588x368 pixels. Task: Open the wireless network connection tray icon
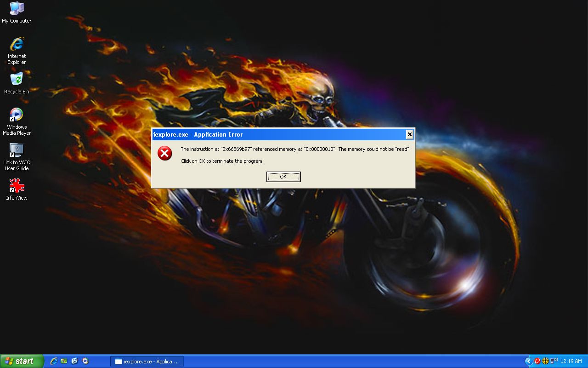pos(554,361)
